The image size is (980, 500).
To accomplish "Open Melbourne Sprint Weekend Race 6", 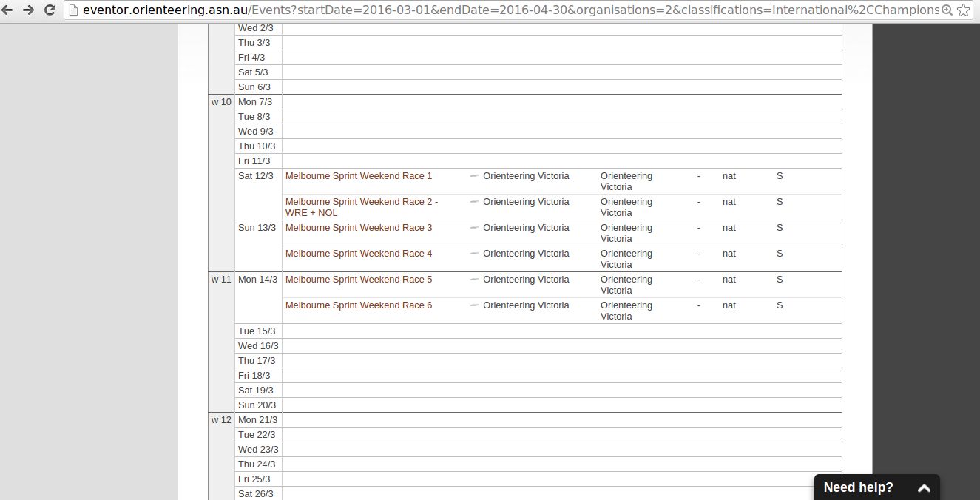I will coord(359,305).
